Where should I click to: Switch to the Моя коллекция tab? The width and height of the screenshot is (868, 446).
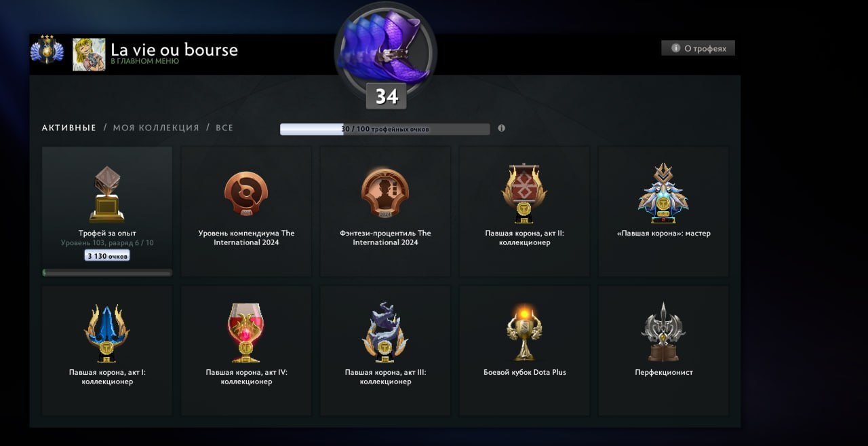(156, 128)
